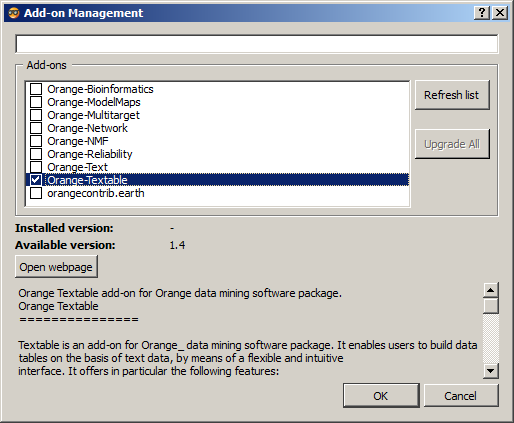Enable the Orange-Network add-on checkbox
Screen dimensions: 514x423
tap(36, 128)
